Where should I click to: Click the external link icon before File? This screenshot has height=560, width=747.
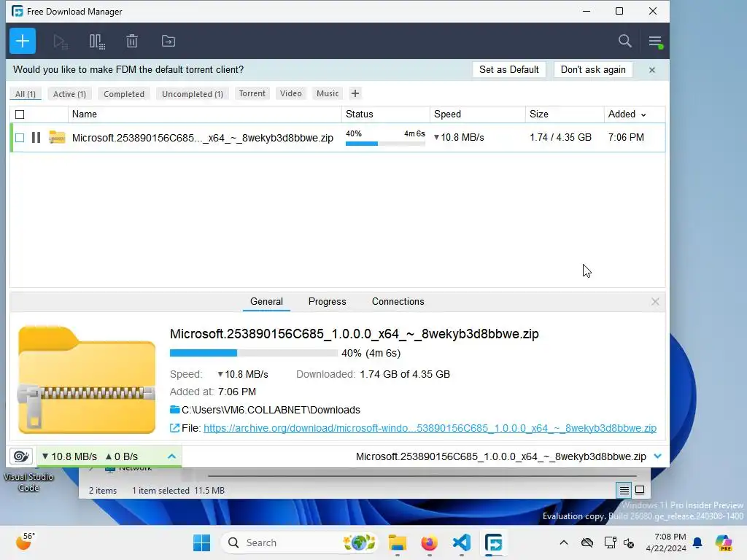(x=175, y=428)
